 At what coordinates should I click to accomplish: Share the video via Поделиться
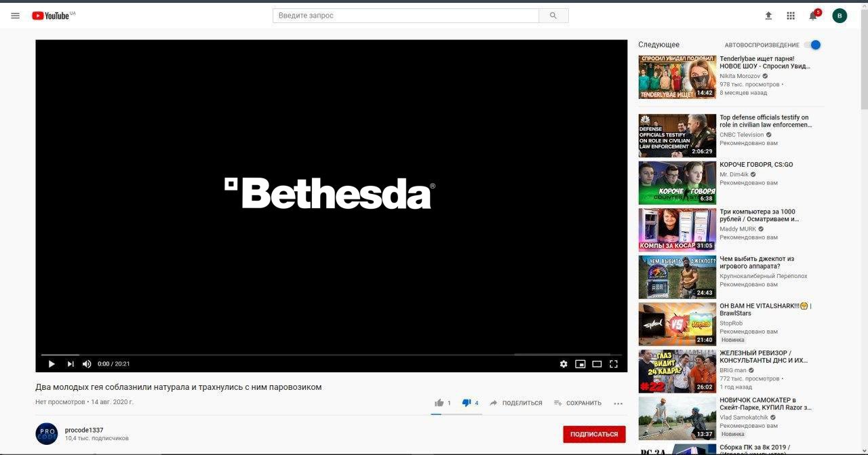516,403
